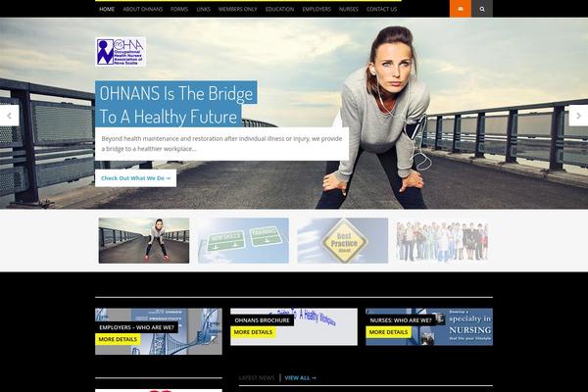This screenshot has width=588, height=392.
Task: Go to the CONTACT US page
Action: [x=382, y=9]
